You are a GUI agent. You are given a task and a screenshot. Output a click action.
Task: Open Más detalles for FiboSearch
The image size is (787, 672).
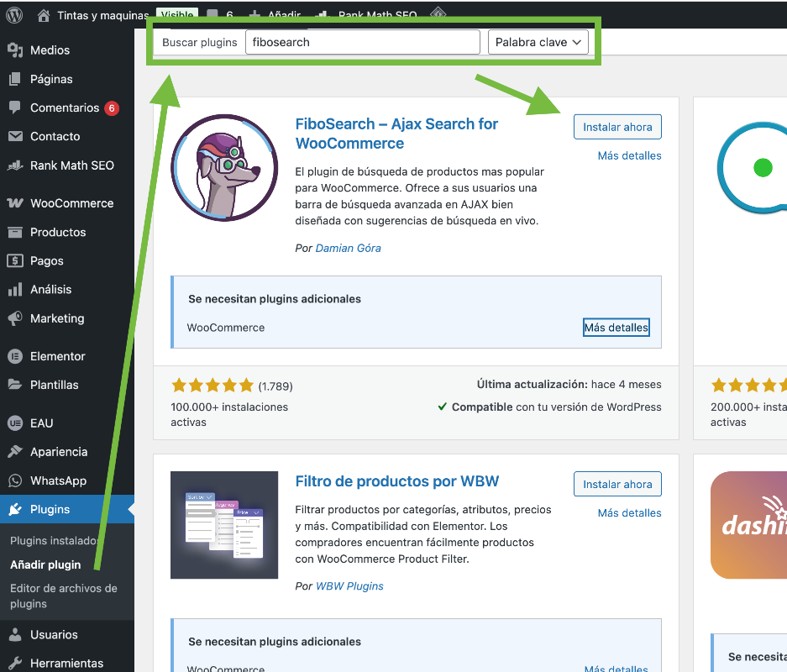point(629,155)
